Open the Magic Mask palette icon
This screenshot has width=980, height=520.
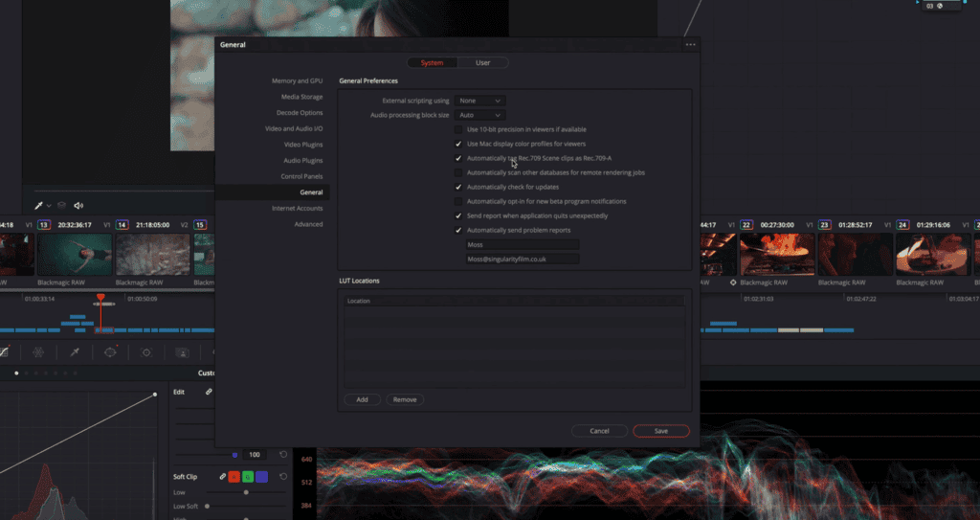click(182, 352)
